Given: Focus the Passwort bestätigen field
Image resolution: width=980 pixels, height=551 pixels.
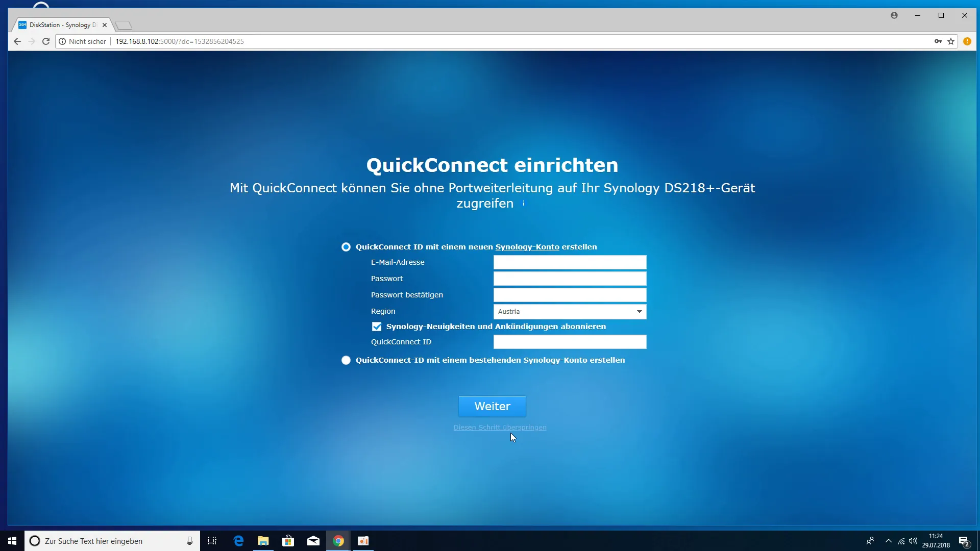Looking at the screenshot, I should click(x=570, y=295).
